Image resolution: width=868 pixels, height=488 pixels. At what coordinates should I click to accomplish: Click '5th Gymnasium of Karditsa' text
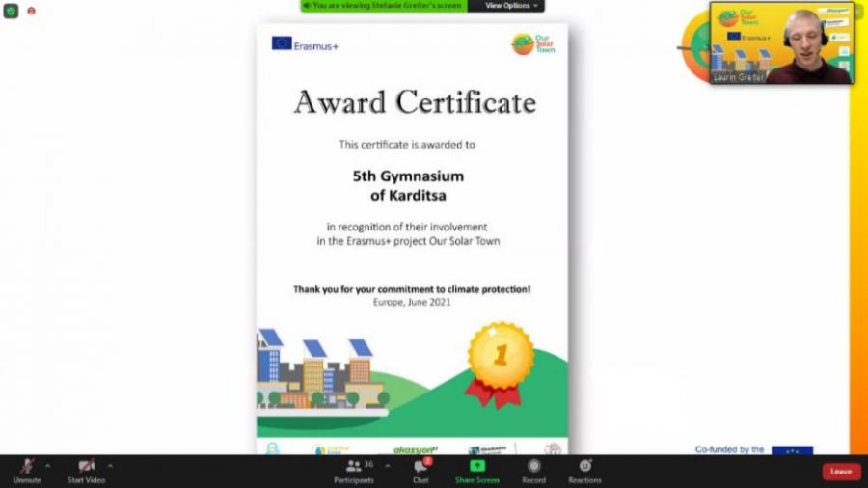click(x=409, y=185)
